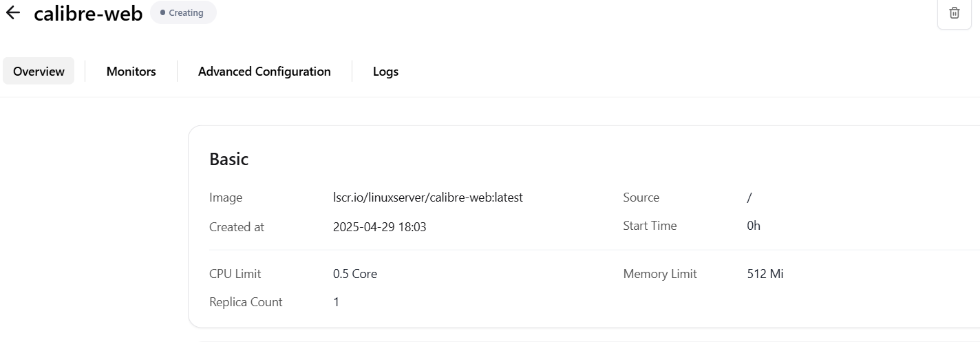Image resolution: width=980 pixels, height=342 pixels.
Task: Delete calibre-web with the trash icon
Action: click(955, 12)
